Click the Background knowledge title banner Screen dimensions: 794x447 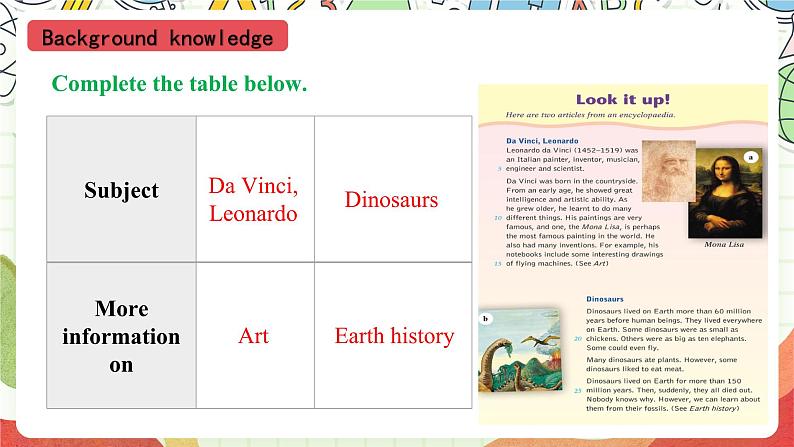[x=158, y=38]
